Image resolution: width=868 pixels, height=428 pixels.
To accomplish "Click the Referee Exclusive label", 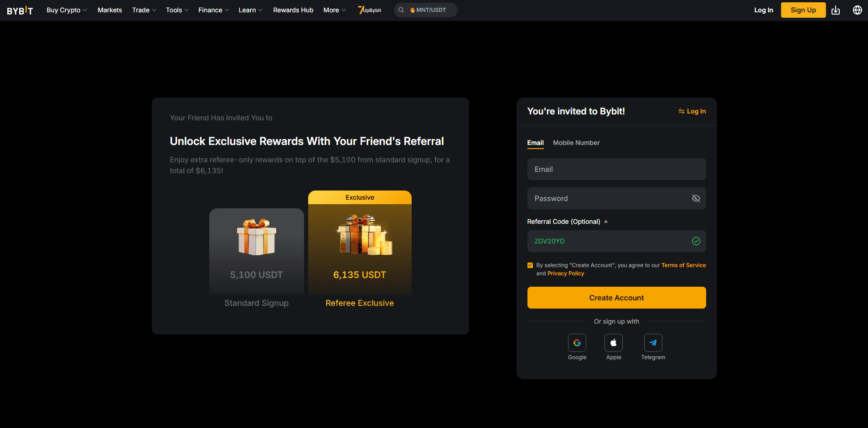I will pyautogui.click(x=360, y=303).
